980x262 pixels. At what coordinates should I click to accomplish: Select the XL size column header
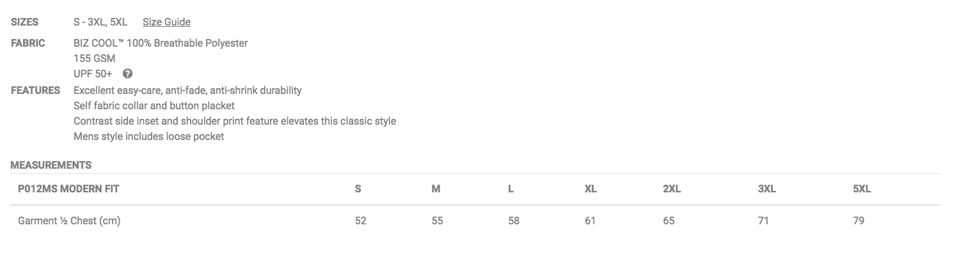pyautogui.click(x=590, y=189)
